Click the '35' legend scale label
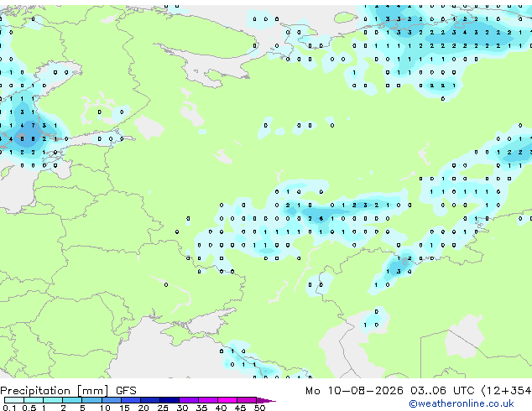Viewport: 532px width, 411px height. coord(201,408)
